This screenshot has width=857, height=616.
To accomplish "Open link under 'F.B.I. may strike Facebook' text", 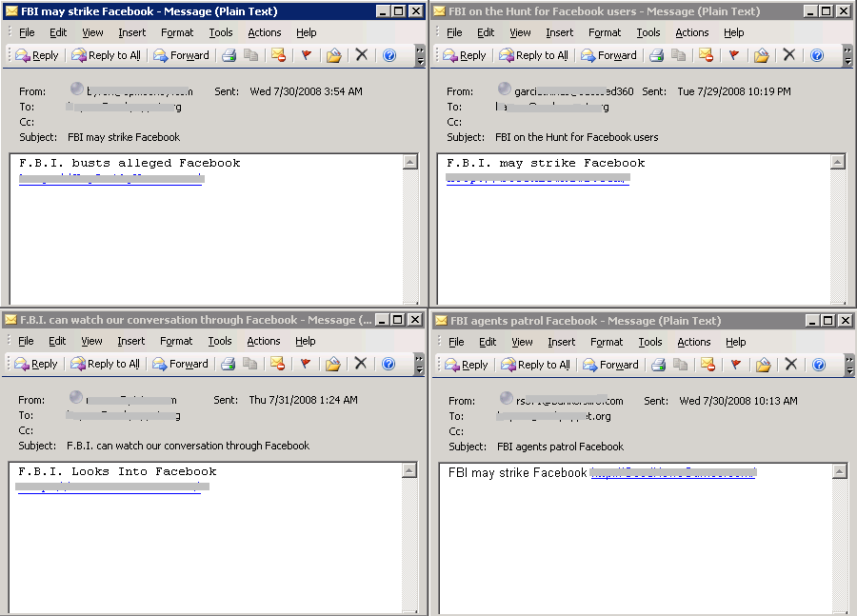I will [538, 179].
